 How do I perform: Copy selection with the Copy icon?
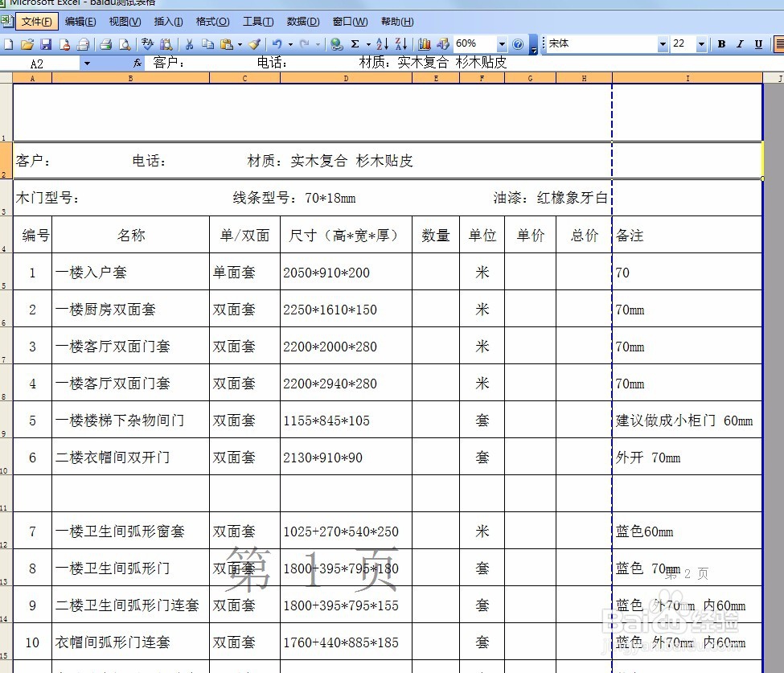point(207,44)
